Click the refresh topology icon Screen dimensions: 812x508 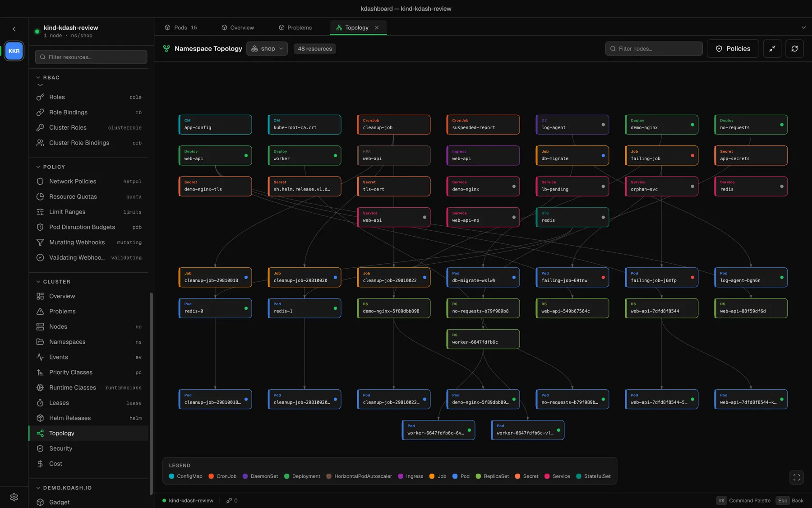pyautogui.click(x=794, y=49)
